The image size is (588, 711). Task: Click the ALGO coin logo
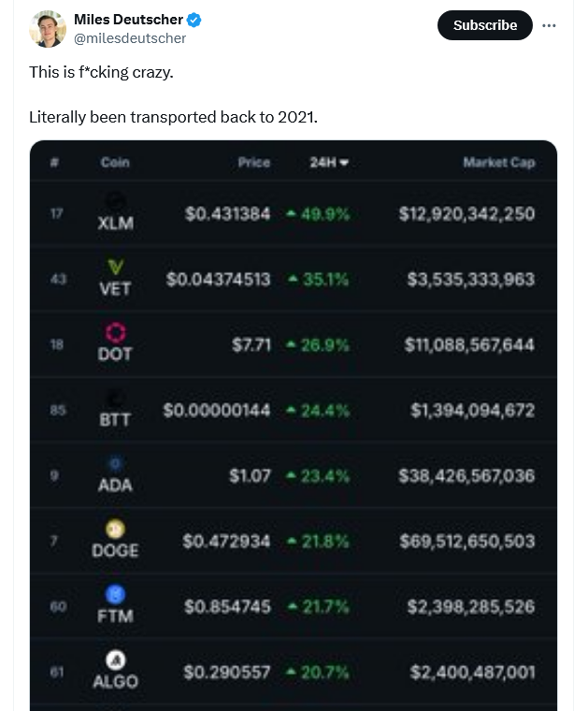coord(116,660)
